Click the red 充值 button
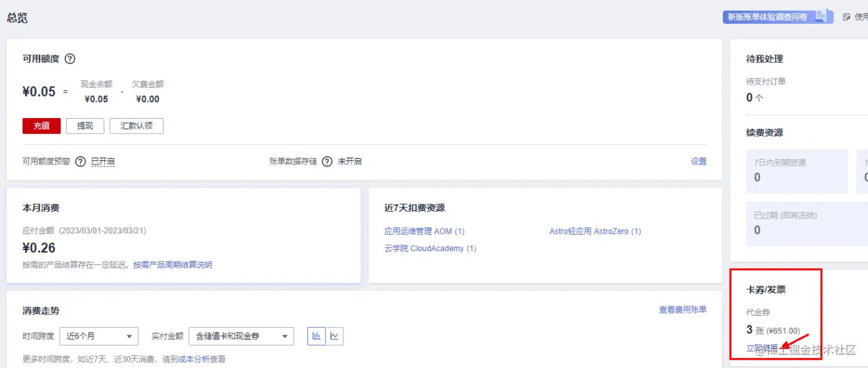This screenshot has height=368, width=868. tap(41, 126)
